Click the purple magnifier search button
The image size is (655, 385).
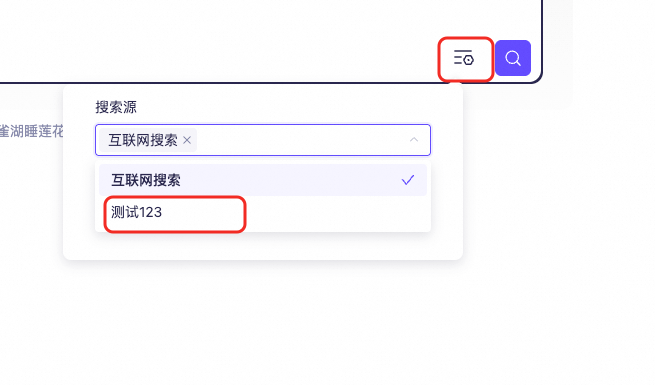click(x=513, y=58)
